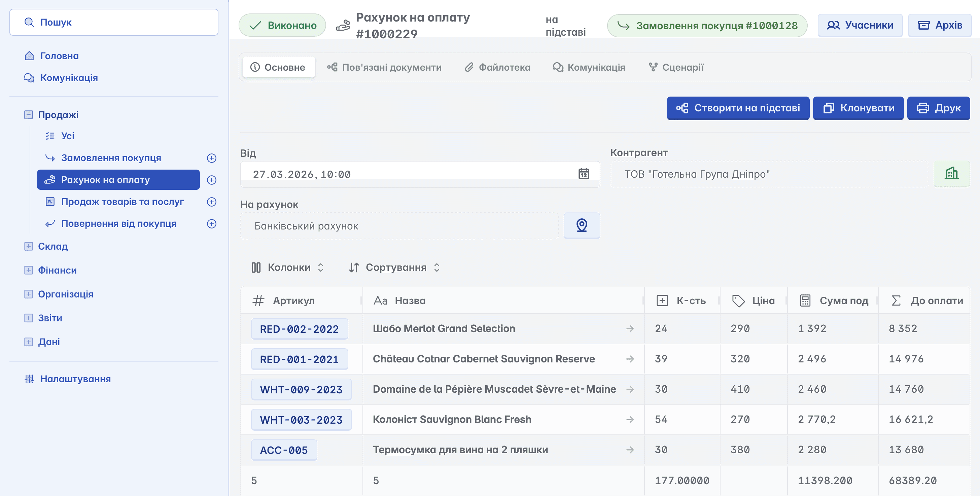Open arrow for Шабо Merlot Grand Selection row
The image size is (980, 496).
630,329
